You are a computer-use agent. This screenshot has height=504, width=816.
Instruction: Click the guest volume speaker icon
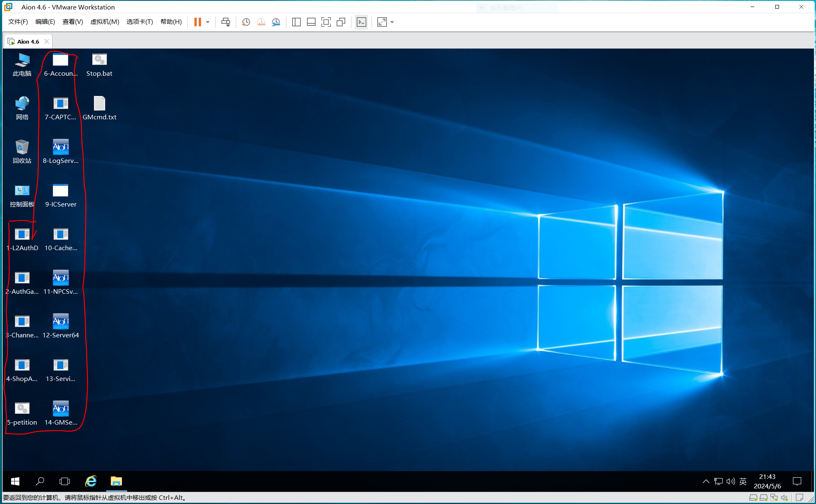(x=730, y=481)
